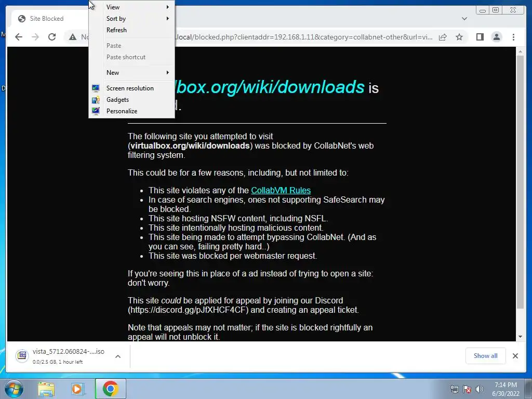Click the disabled Paste shortcut entry
This screenshot has height=399, width=532.
click(131, 57)
